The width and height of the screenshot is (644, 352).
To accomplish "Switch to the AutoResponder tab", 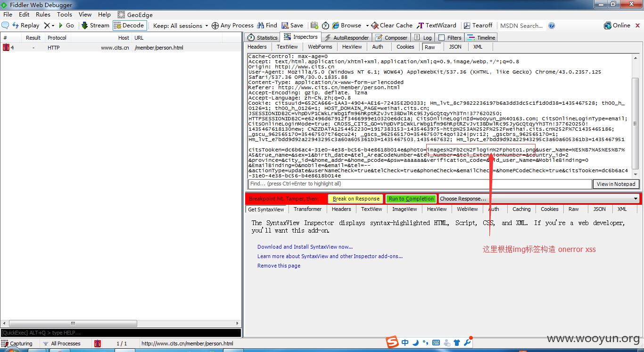I will 346,37.
